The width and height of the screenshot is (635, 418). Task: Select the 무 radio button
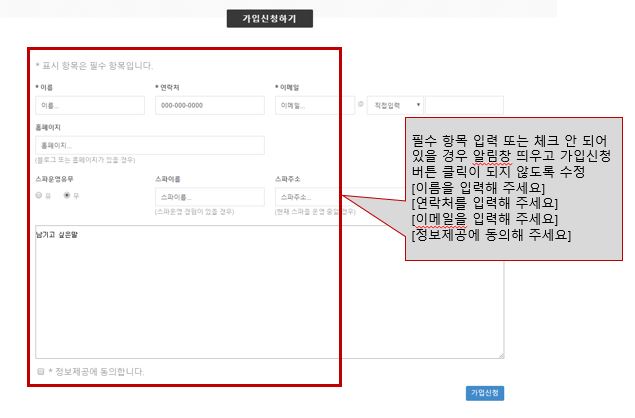coord(67,195)
